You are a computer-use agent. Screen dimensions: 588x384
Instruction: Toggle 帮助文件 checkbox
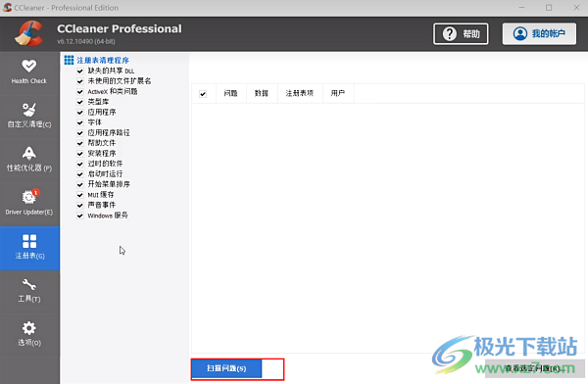pyautogui.click(x=80, y=143)
